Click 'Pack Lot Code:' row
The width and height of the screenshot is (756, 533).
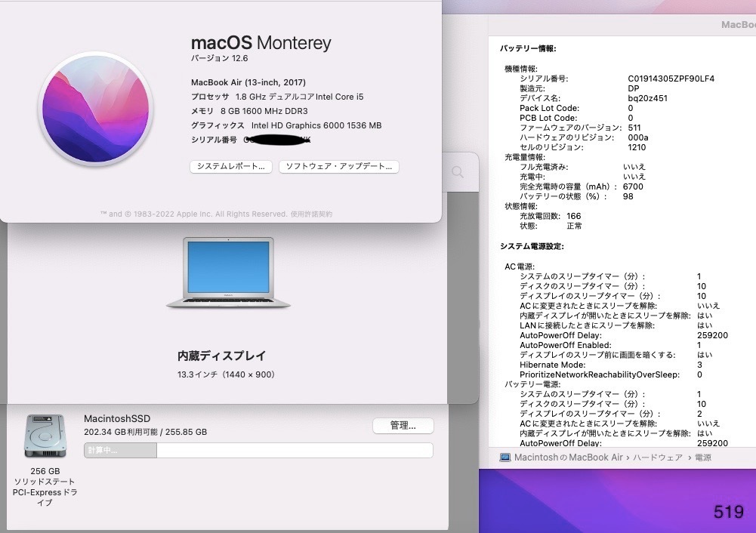(576, 108)
